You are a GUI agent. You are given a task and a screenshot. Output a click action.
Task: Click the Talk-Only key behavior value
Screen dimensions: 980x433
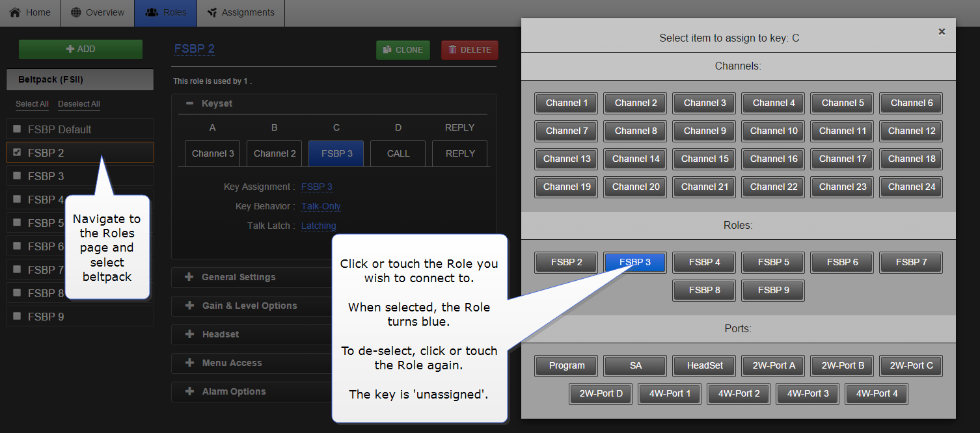(x=321, y=206)
